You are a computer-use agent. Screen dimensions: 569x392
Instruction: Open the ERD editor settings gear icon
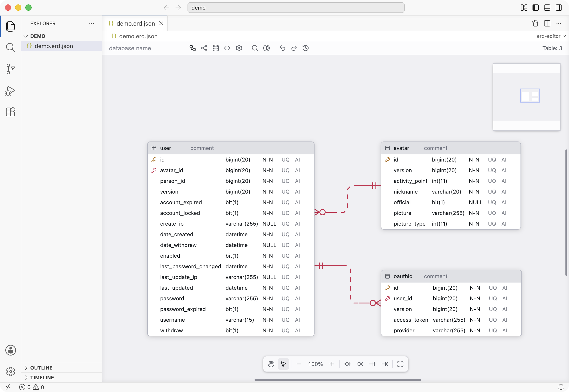239,48
